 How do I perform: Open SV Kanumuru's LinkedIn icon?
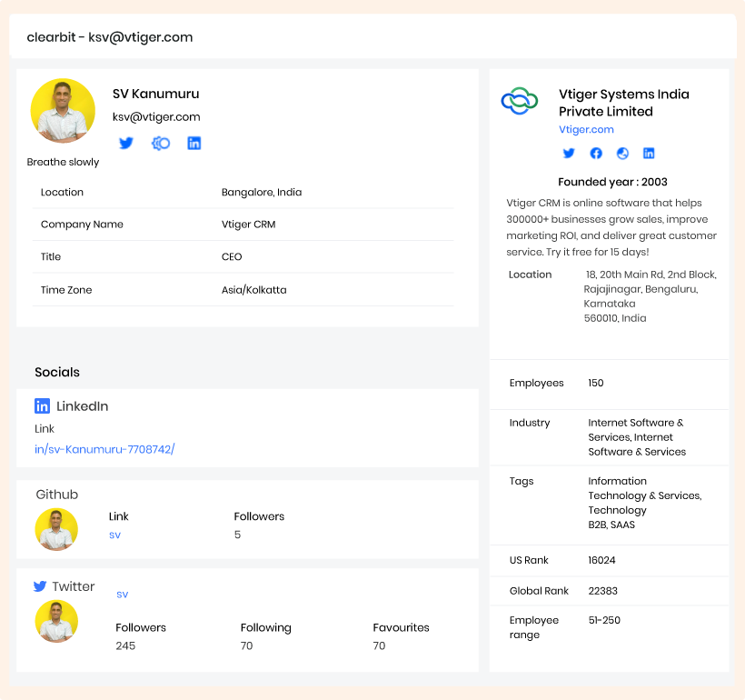click(194, 144)
